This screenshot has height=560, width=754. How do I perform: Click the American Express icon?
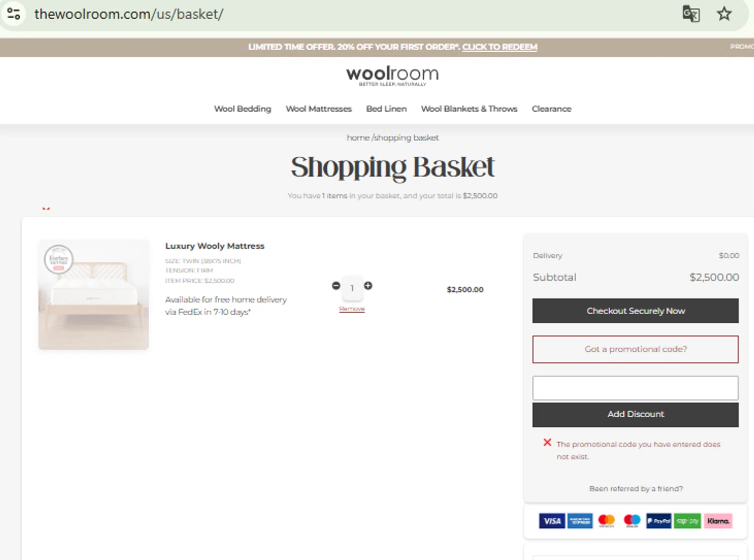580,521
